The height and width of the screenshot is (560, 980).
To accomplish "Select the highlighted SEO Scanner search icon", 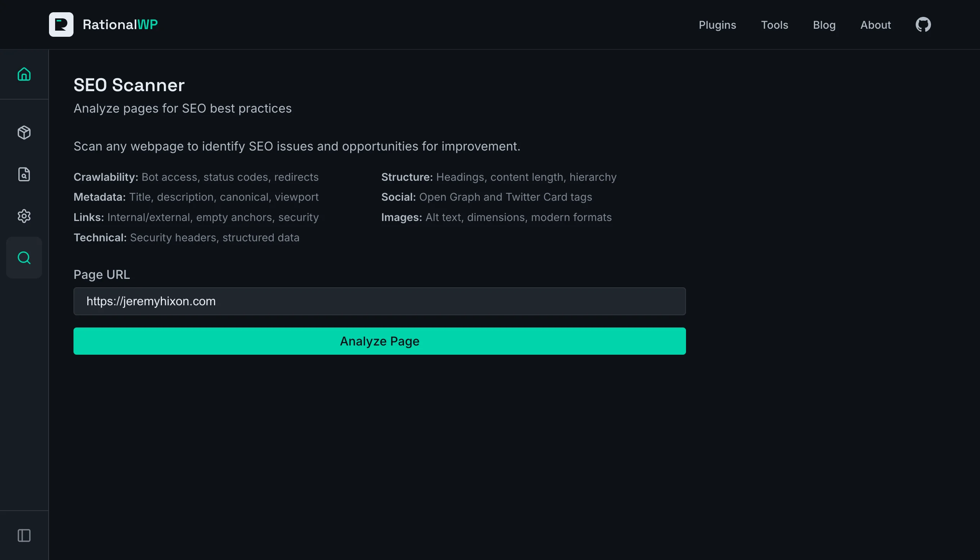I will 24,258.
